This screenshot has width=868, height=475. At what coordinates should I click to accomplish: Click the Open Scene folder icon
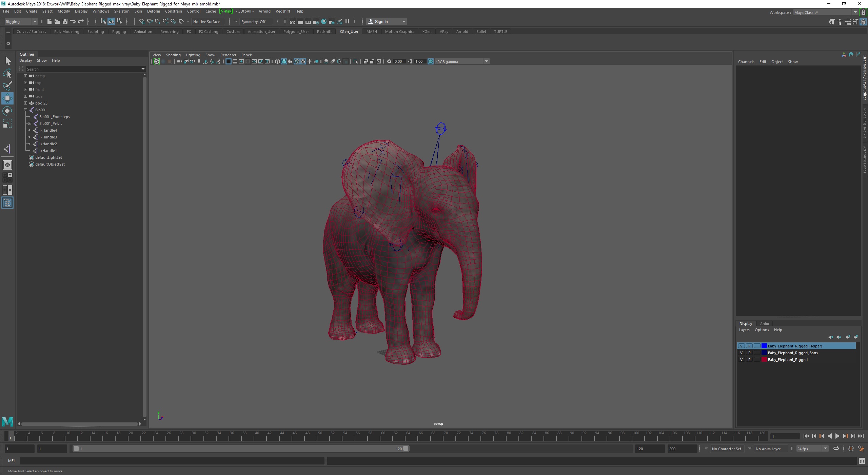(57, 21)
